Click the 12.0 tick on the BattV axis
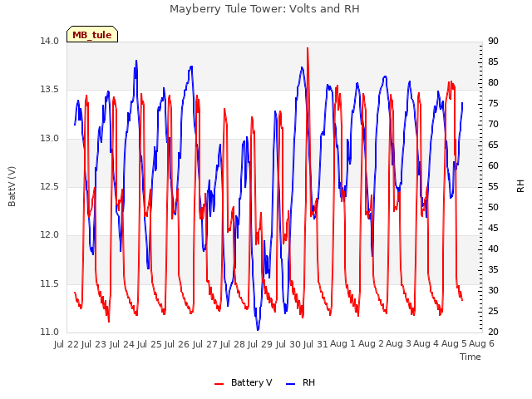The width and height of the screenshot is (532, 399). (49, 234)
